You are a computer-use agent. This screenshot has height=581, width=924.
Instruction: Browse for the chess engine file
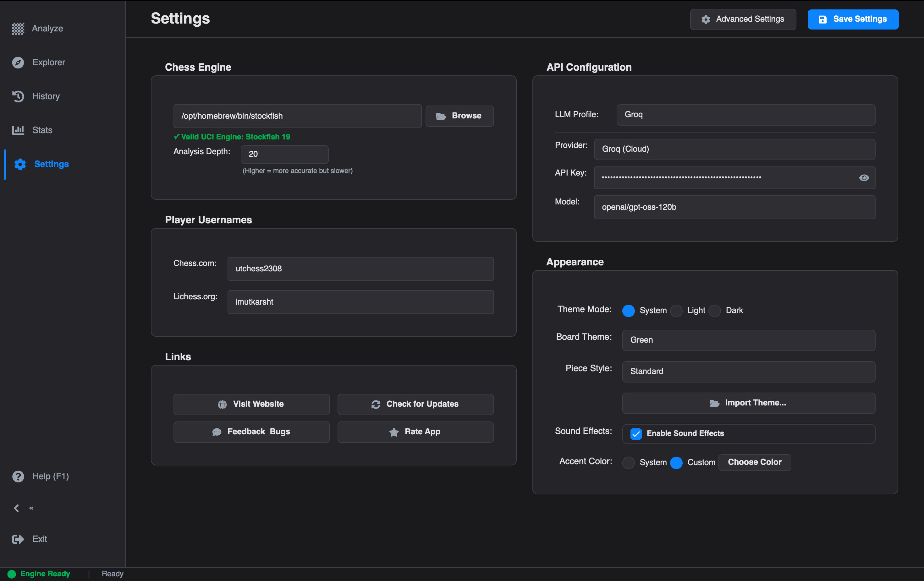click(460, 116)
